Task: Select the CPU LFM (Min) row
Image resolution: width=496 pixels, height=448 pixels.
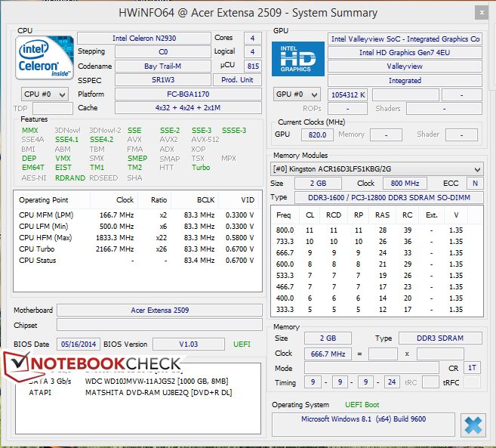Action: pos(137,227)
